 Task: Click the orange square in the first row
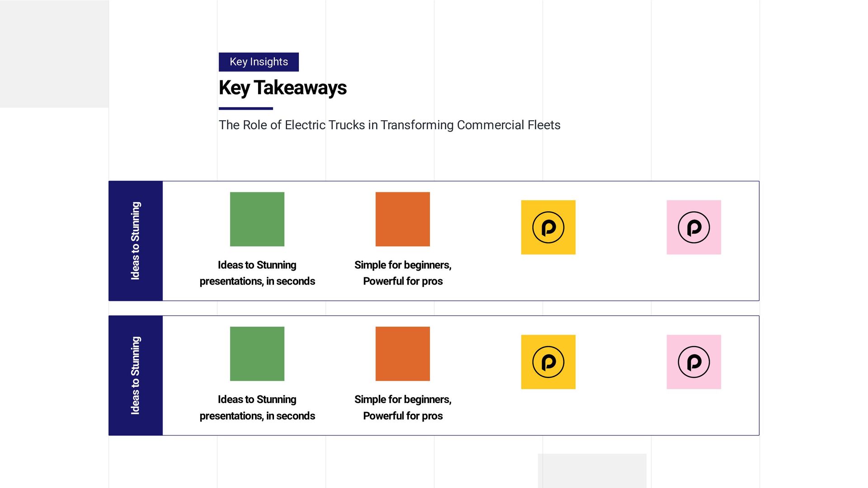tap(402, 219)
